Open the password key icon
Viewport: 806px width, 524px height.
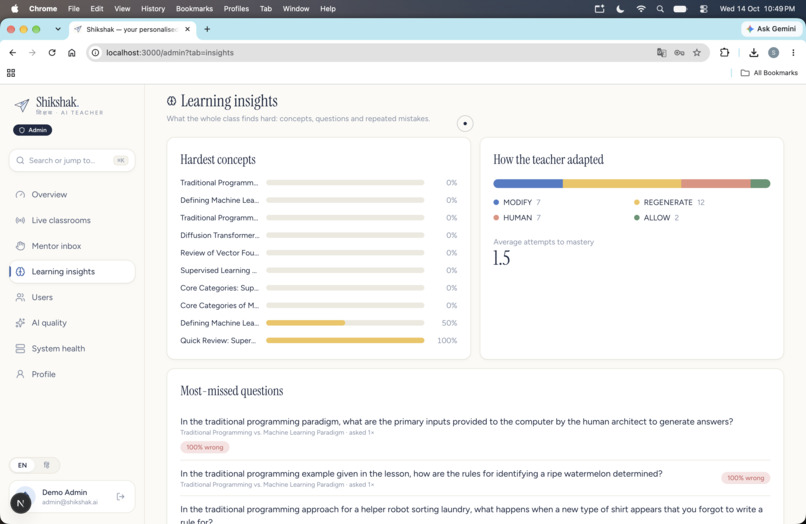679,52
